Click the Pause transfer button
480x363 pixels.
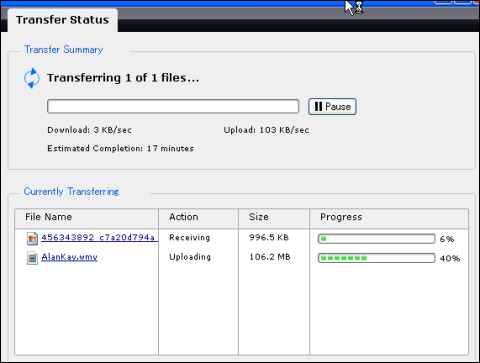[x=332, y=107]
